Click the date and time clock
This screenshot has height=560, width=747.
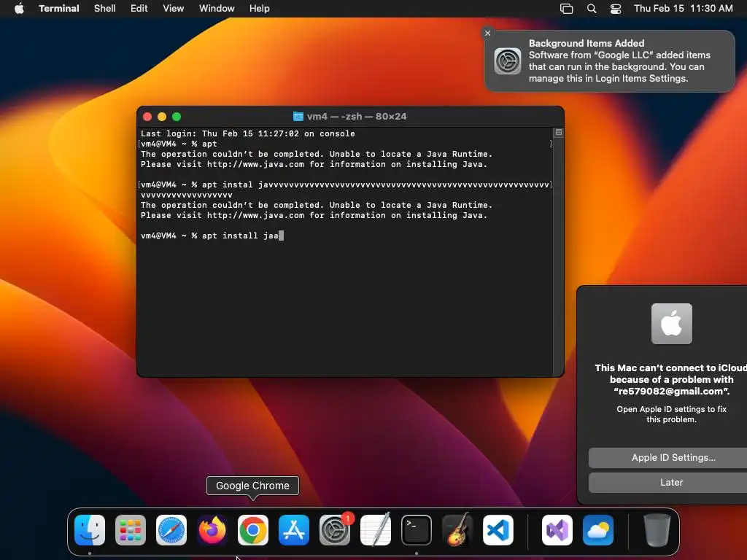(683, 8)
